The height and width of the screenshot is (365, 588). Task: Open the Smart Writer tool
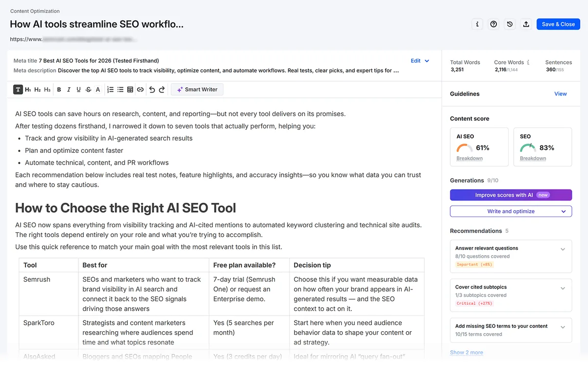coord(197,90)
